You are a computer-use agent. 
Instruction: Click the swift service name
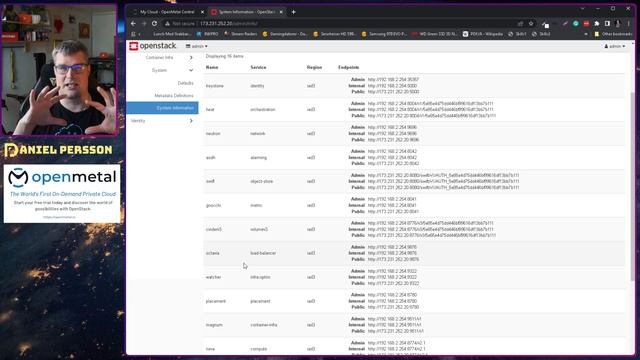[x=210, y=181]
